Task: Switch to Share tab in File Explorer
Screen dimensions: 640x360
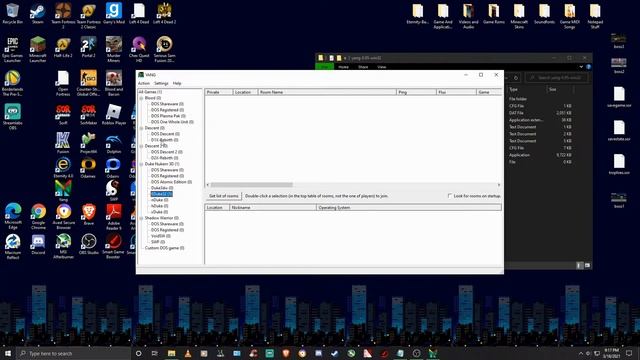Action: click(x=363, y=67)
